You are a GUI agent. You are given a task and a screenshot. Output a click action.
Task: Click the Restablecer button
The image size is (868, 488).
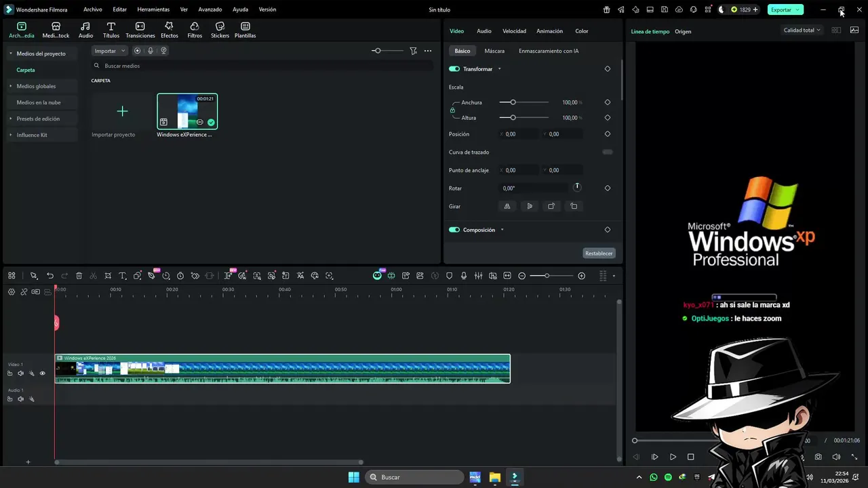pyautogui.click(x=599, y=253)
